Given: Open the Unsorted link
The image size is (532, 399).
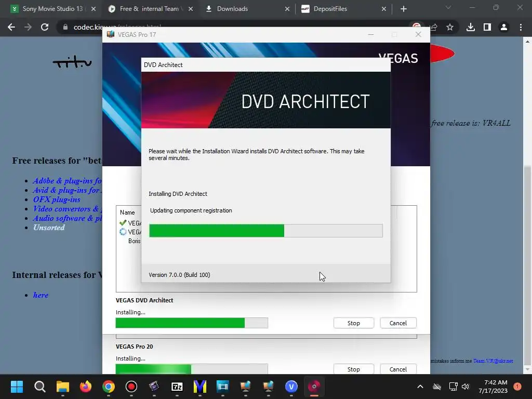Looking at the screenshot, I should pos(49,228).
